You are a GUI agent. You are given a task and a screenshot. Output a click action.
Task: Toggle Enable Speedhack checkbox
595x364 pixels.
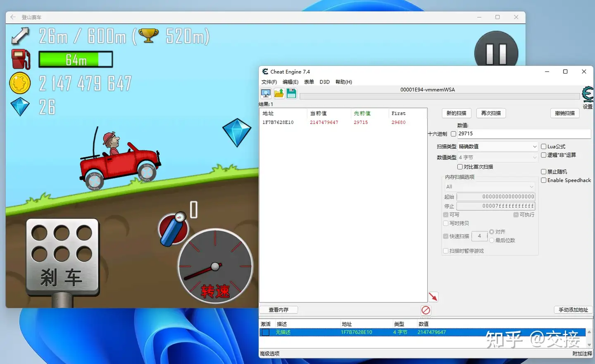[x=544, y=180]
